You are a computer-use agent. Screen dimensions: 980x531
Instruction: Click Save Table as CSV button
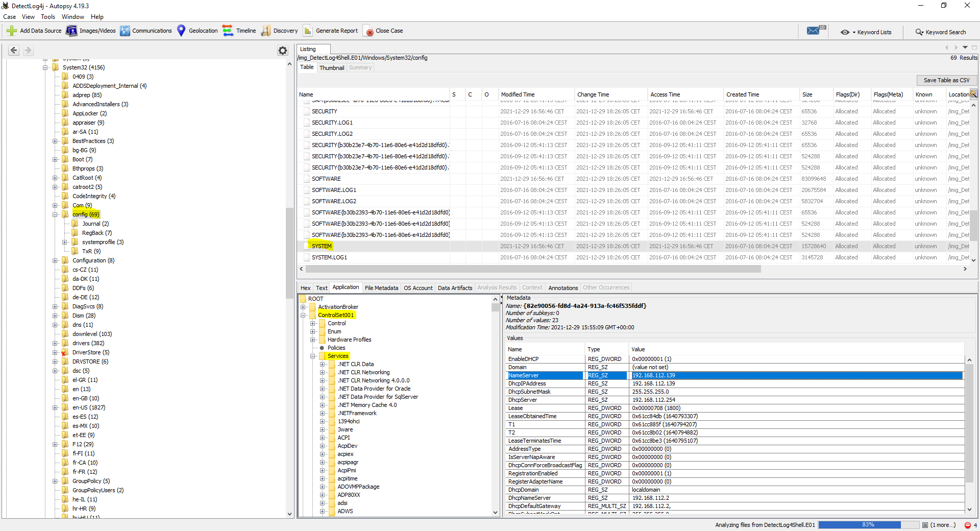pos(946,80)
